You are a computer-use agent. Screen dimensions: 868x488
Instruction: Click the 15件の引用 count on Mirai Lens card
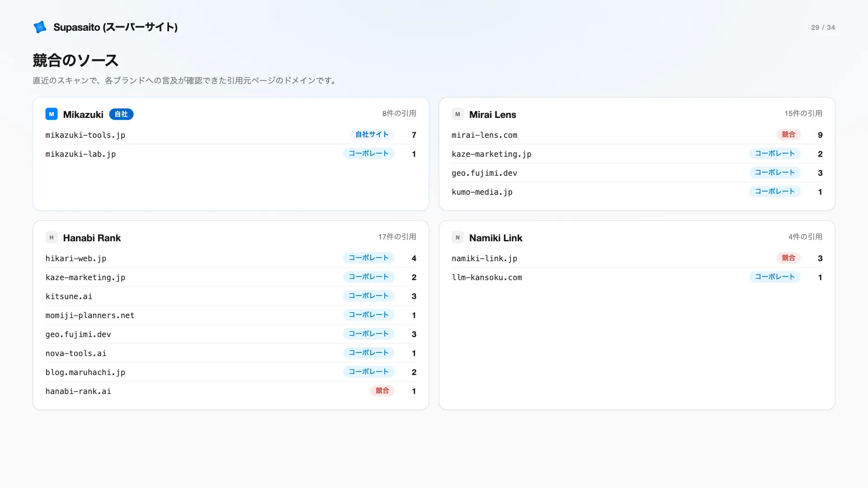(803, 113)
